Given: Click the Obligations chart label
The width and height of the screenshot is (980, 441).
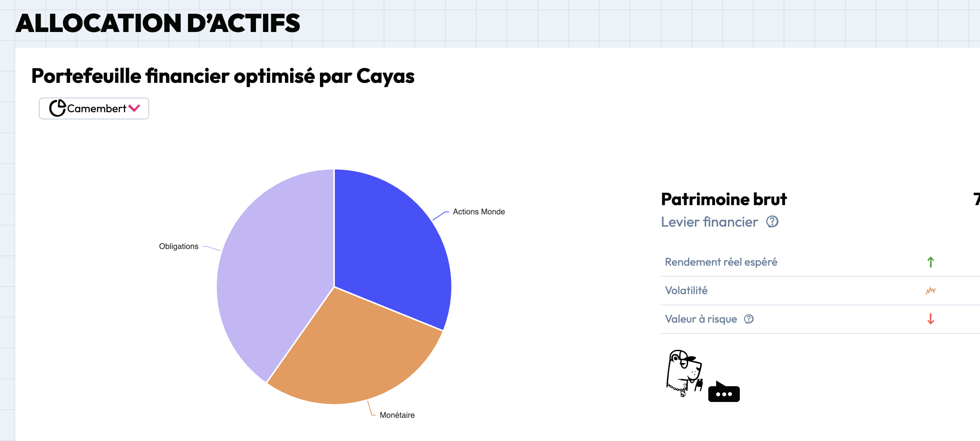Looking at the screenshot, I should click(x=179, y=246).
